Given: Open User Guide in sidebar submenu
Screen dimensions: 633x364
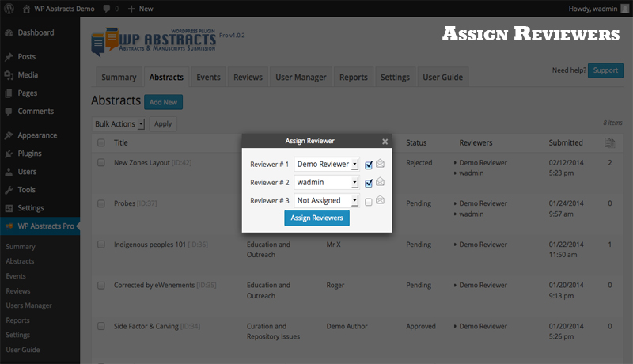Looking at the screenshot, I should click(23, 350).
